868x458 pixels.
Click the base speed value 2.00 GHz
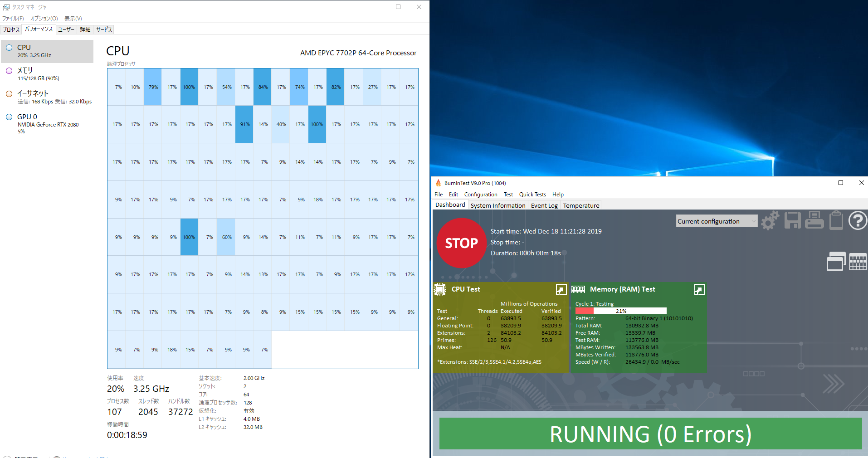point(254,378)
